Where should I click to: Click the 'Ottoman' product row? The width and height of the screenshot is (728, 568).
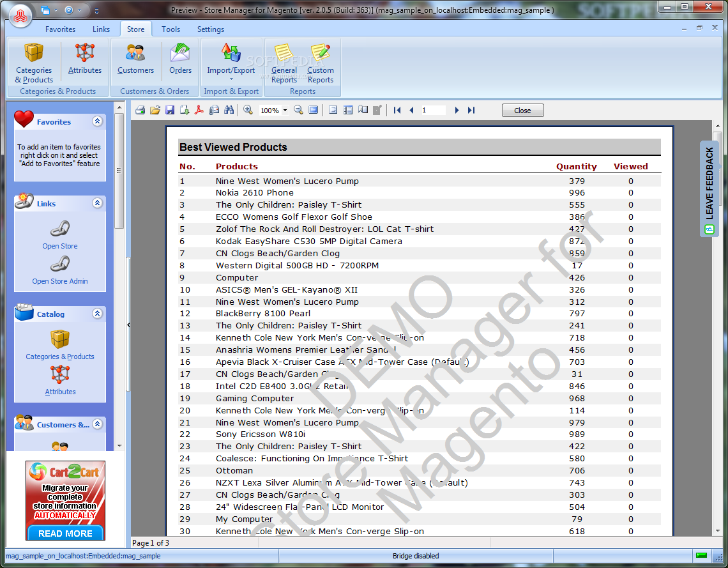tap(420, 470)
